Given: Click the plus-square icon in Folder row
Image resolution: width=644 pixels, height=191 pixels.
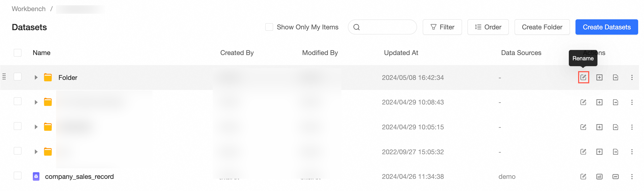Looking at the screenshot, I should (x=599, y=77).
